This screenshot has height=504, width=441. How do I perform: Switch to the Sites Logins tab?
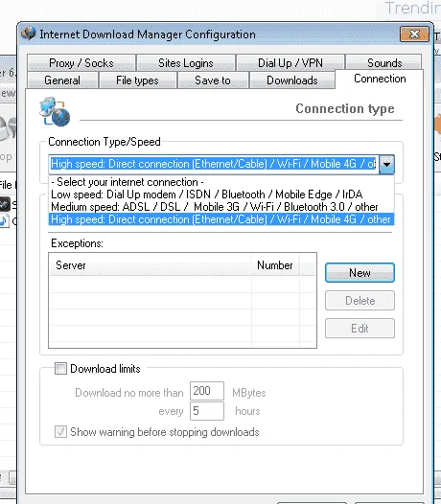click(186, 62)
